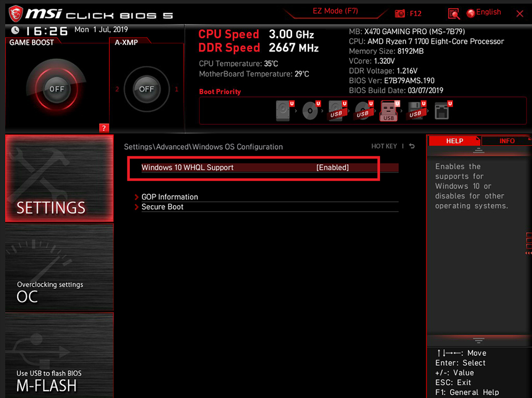Click the BIOS Ver: E7B79AMS.190 line

(392, 81)
